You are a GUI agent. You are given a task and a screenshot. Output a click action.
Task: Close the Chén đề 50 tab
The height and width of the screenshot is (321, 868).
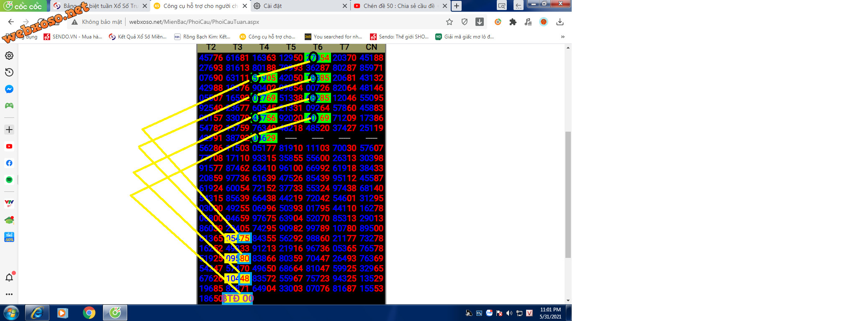pyautogui.click(x=444, y=6)
